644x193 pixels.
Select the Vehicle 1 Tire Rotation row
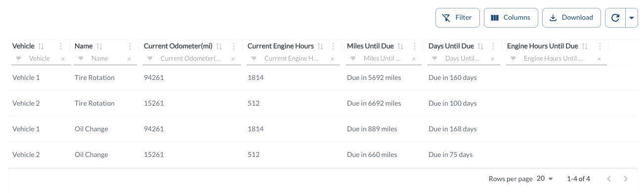tap(322, 78)
